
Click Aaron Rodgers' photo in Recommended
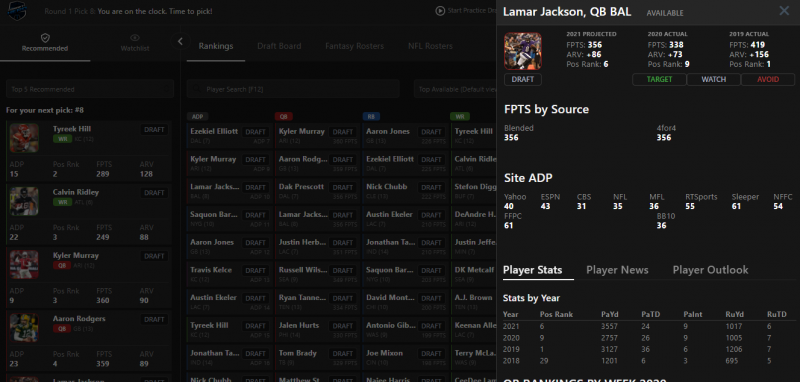24,327
